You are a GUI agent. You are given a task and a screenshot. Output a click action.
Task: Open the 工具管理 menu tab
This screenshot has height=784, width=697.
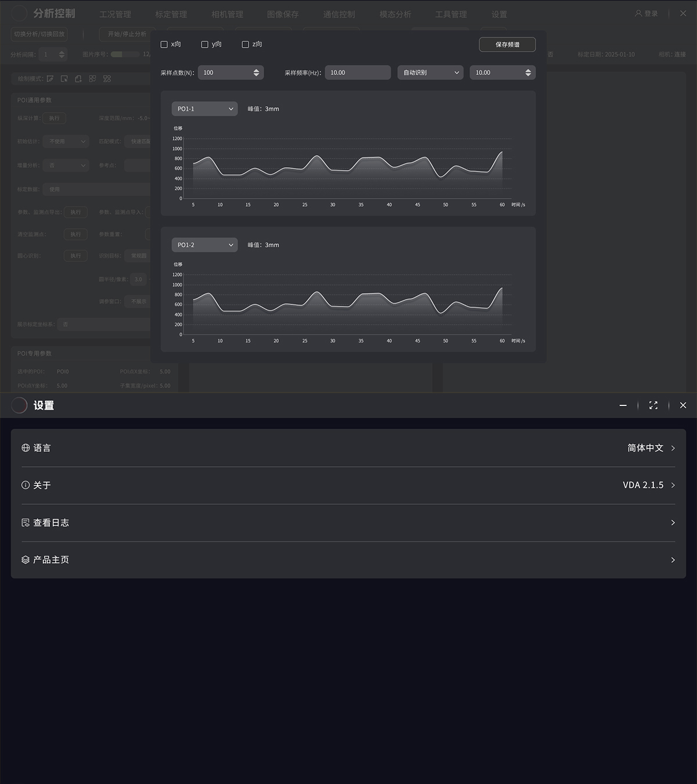[451, 14]
